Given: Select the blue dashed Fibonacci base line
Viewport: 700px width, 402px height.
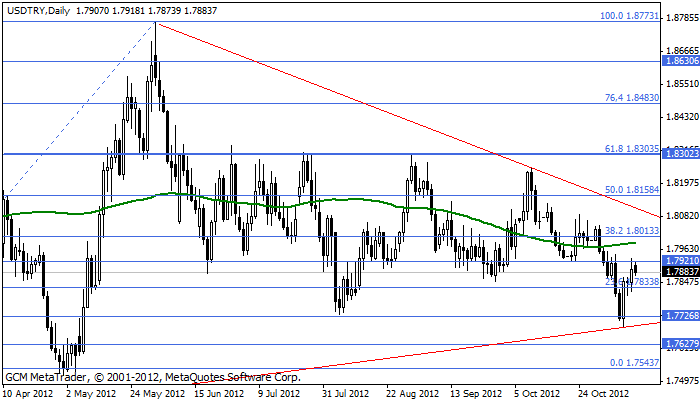Looking at the screenshot, I should tap(80, 109).
